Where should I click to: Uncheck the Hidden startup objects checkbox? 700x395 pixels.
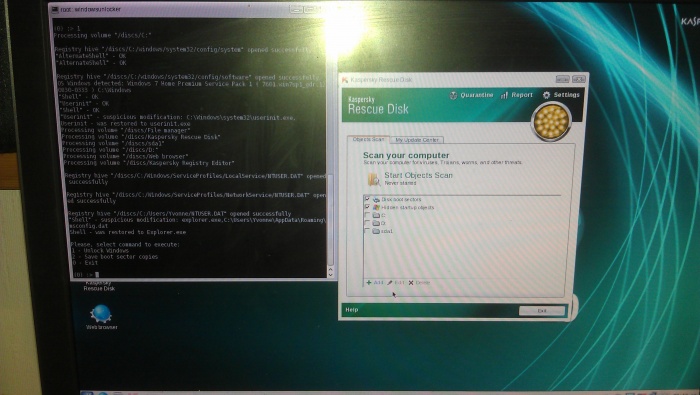pyautogui.click(x=367, y=207)
